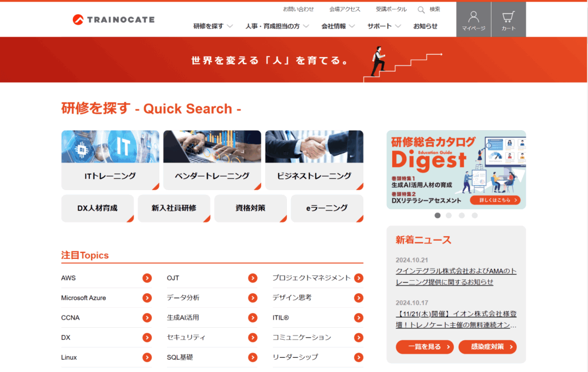Click the arrow icon beside ITIL®

click(358, 317)
